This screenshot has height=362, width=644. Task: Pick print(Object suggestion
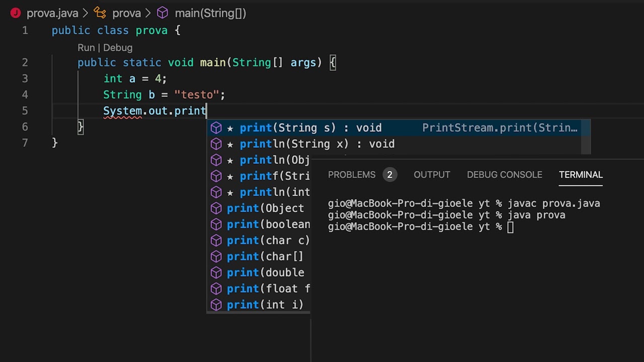[259, 208]
